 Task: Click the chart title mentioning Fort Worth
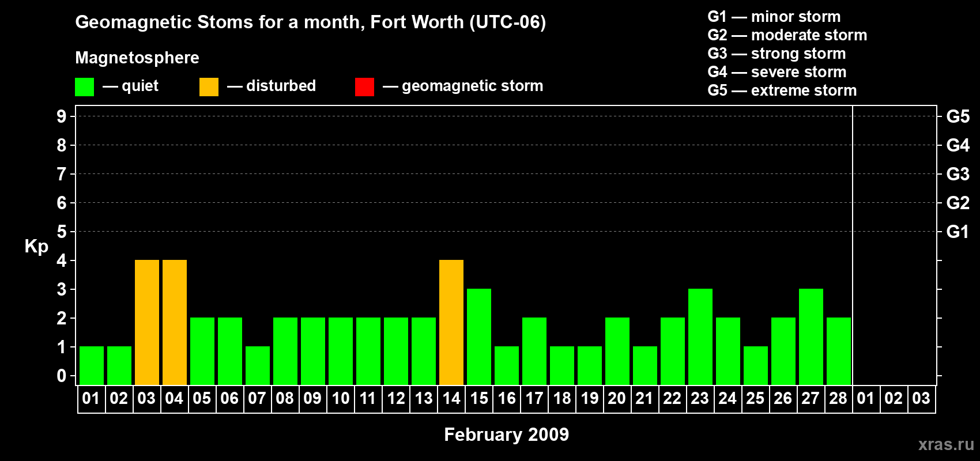tap(311, 22)
